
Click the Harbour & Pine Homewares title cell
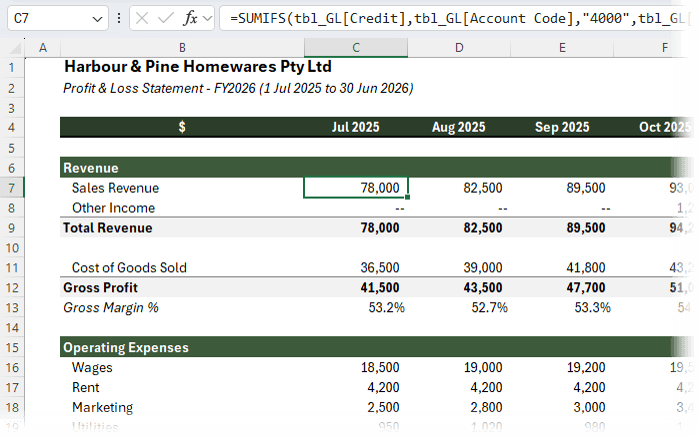[x=198, y=67]
